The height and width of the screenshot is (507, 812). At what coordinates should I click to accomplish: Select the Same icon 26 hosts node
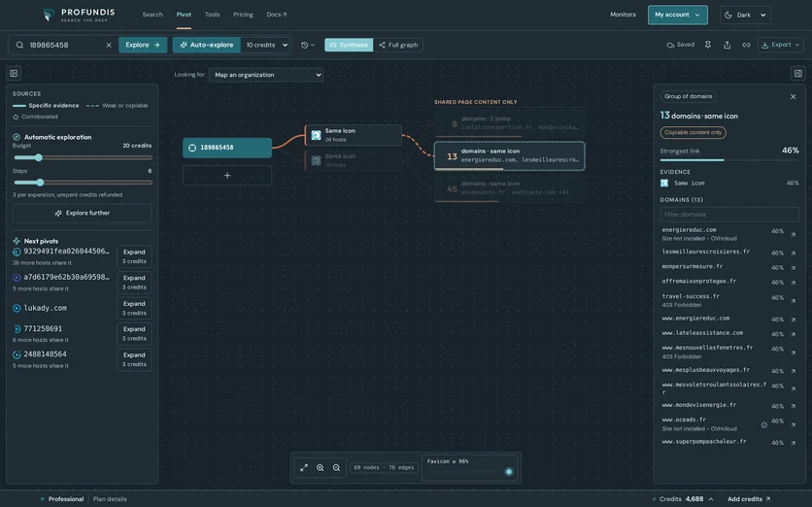pyautogui.click(x=354, y=135)
